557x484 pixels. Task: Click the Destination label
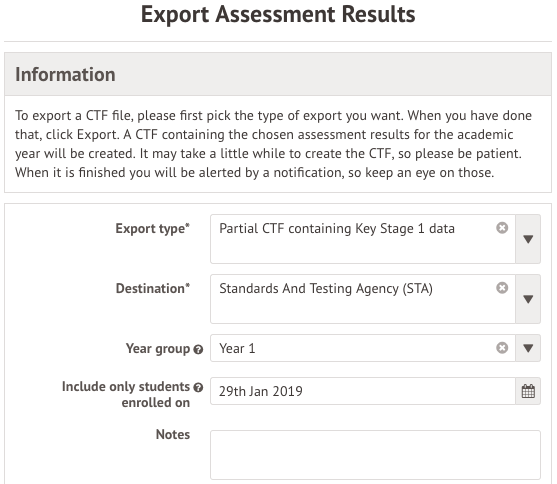pos(153,288)
